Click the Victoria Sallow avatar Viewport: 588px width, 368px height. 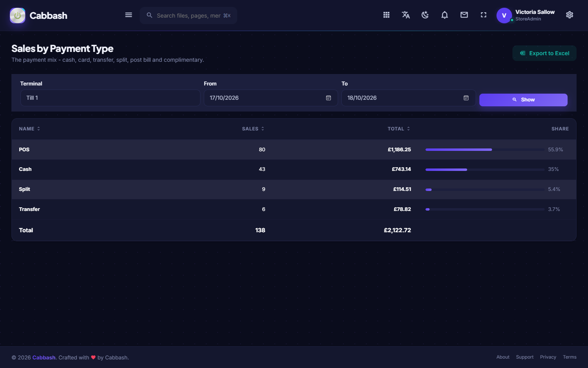pyautogui.click(x=504, y=16)
